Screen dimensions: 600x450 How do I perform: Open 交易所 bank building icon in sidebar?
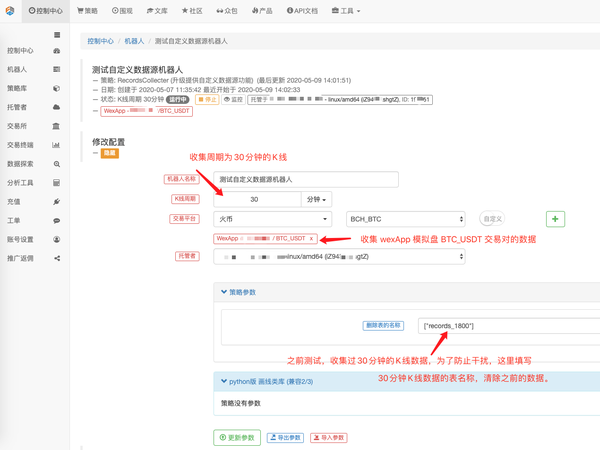(x=57, y=127)
